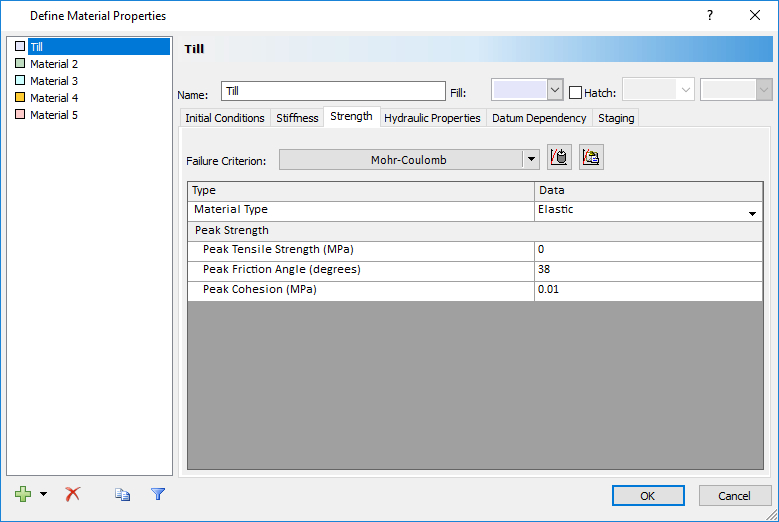The height and width of the screenshot is (522, 779).
Task: Click the question mark Help icon
Action: coord(710,15)
